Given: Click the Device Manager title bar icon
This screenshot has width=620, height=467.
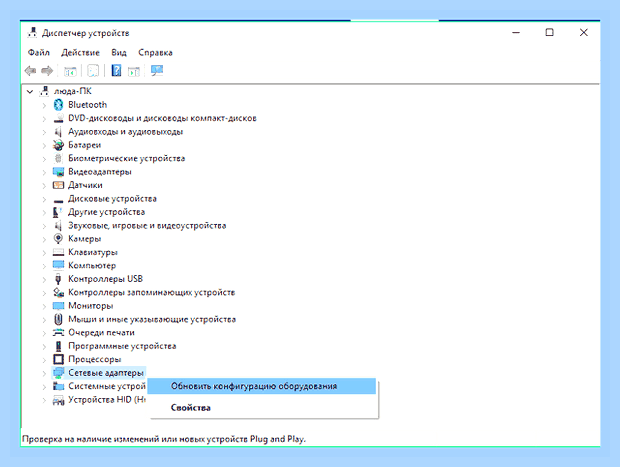Looking at the screenshot, I should coord(32,32).
